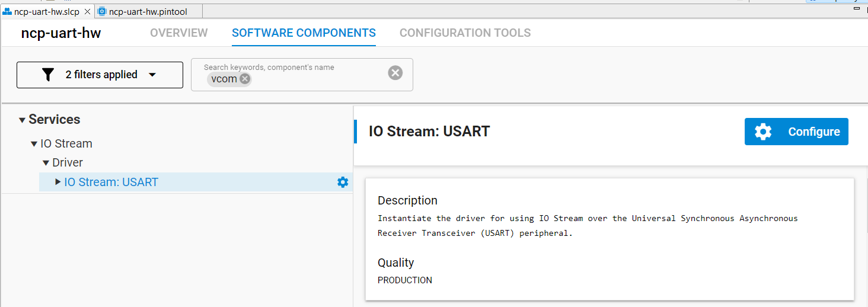Screen dimensions: 868x307
Task: Select IO Stream: USART in the tree
Action: (111, 183)
